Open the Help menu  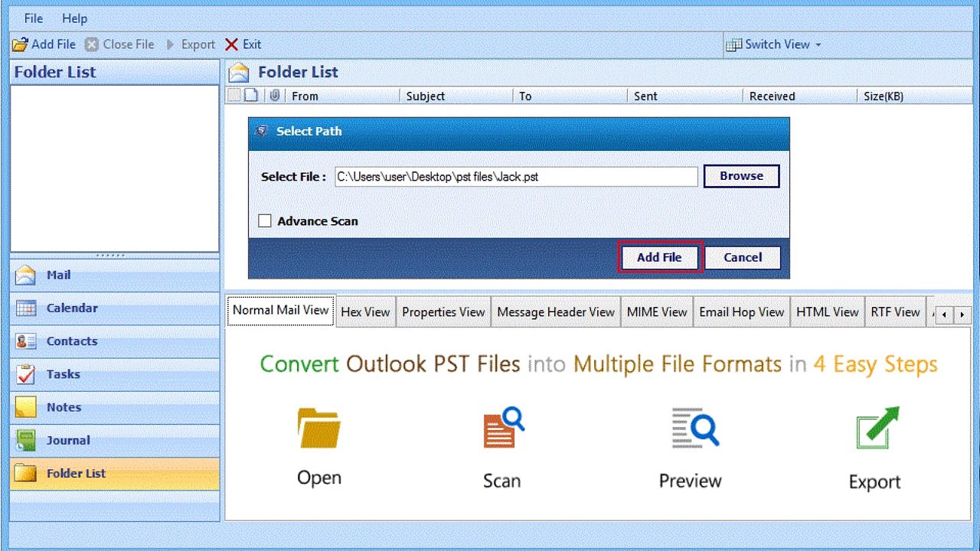click(x=74, y=18)
